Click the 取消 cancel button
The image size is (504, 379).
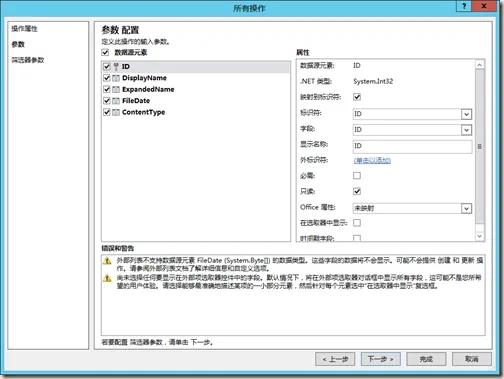point(472,359)
